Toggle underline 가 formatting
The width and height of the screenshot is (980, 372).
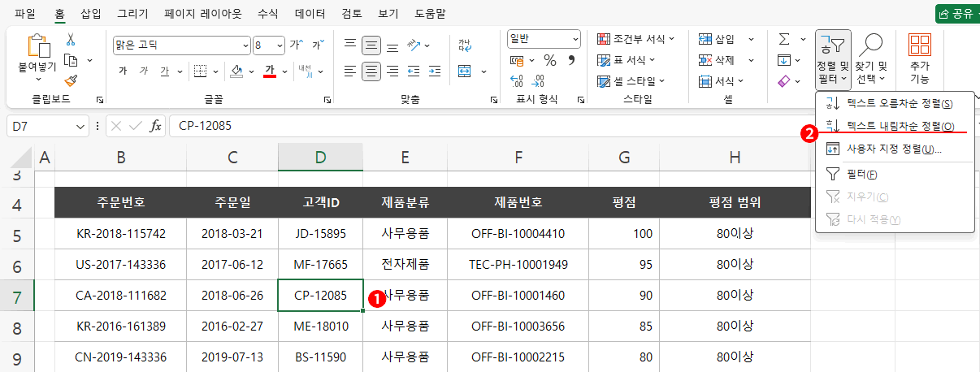[164, 71]
